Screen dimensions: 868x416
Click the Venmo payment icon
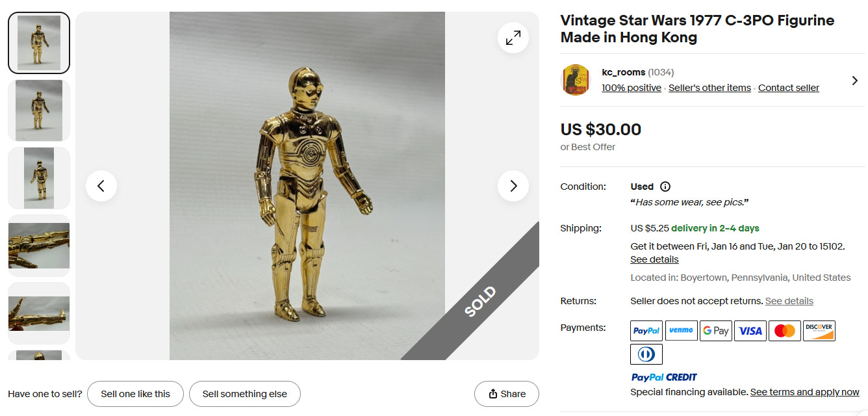[681, 331]
